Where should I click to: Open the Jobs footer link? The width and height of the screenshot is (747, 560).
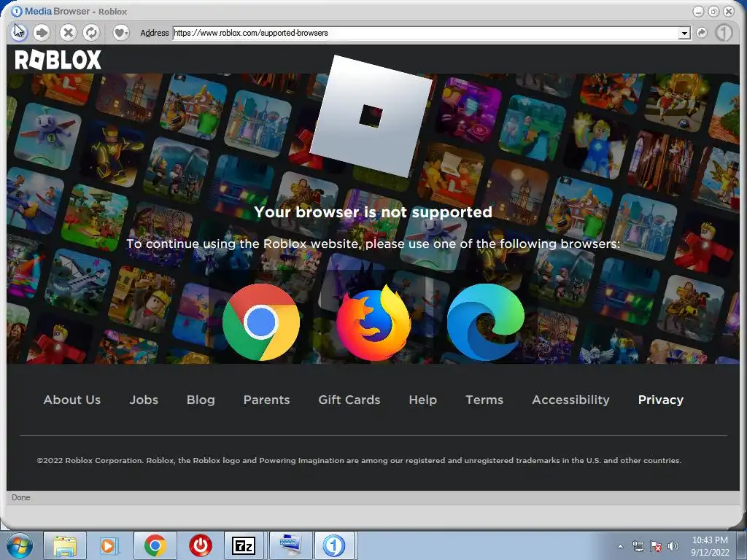144,400
